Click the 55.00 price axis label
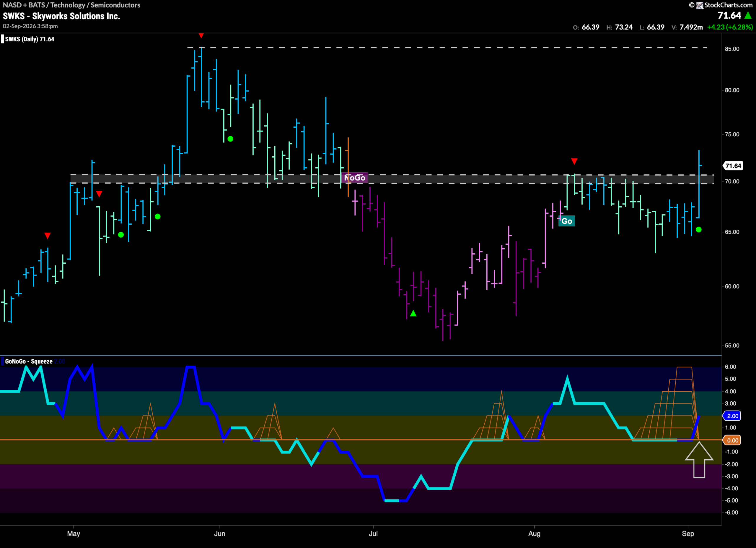 click(x=732, y=345)
